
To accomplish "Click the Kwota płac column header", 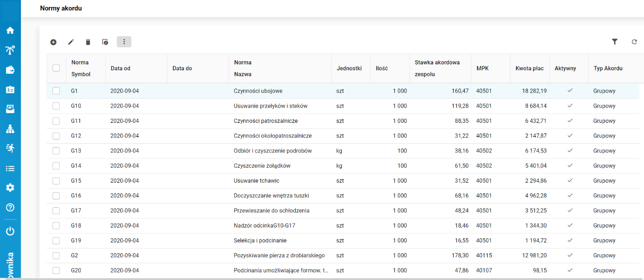I will point(529,68).
